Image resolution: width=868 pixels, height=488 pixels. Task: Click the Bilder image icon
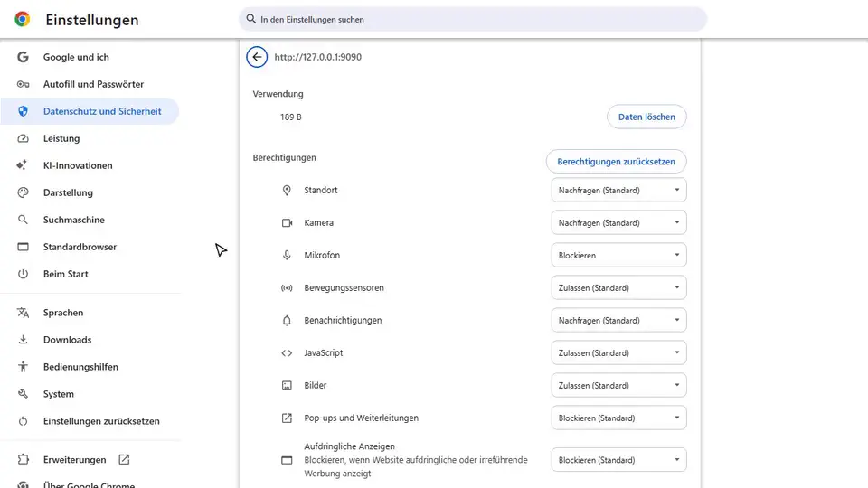click(x=287, y=386)
